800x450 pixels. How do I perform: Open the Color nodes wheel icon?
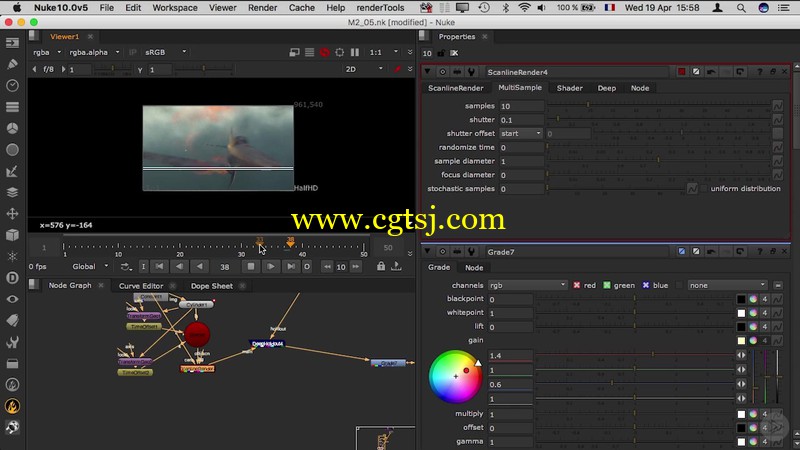[x=12, y=129]
